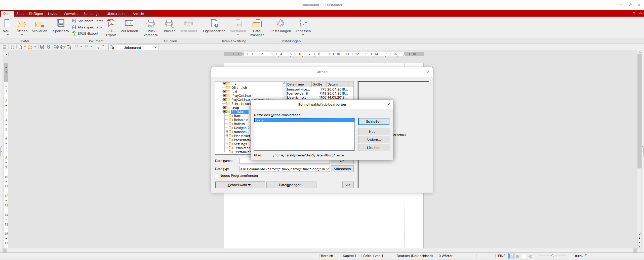Expand the Settings folder node
Image resolution: width=644 pixels, height=260 pixels.
[227, 144]
